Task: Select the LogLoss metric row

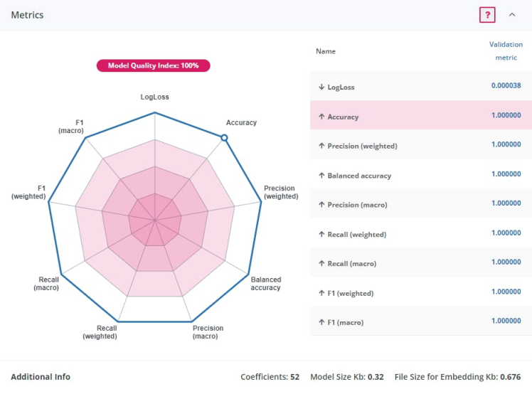Action: 420,87
